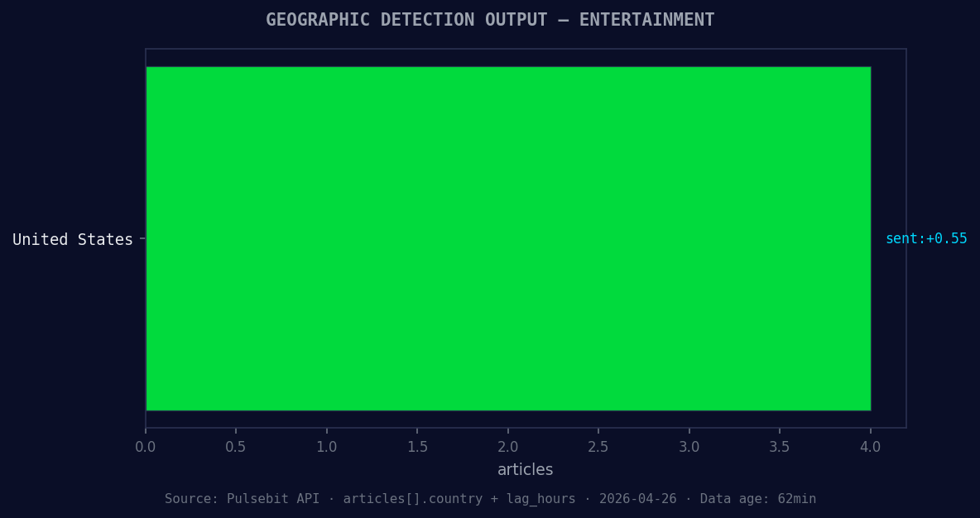The width and height of the screenshot is (980, 518).
Task: Click the 'sent:+0.55' sentiment annotation
Action: 925,238
